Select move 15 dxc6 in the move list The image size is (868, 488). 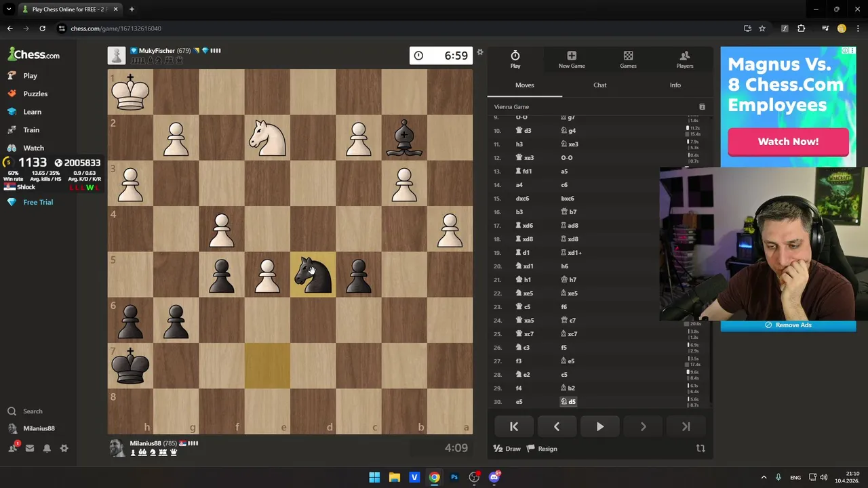(521, 199)
